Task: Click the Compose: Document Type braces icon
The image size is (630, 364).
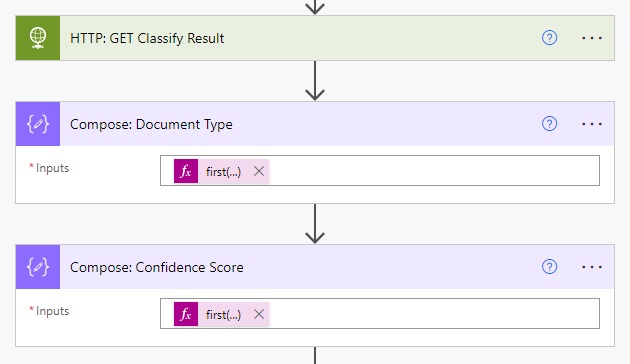Action: (38, 124)
